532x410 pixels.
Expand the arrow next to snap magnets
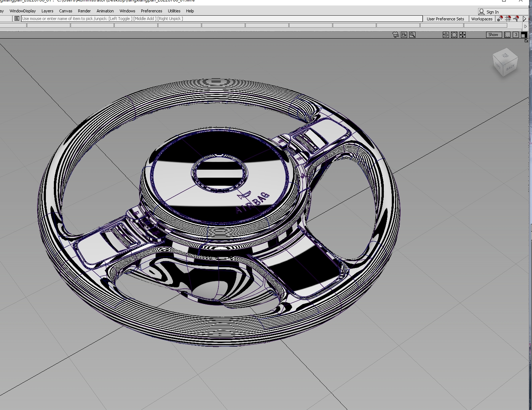[x=524, y=19]
